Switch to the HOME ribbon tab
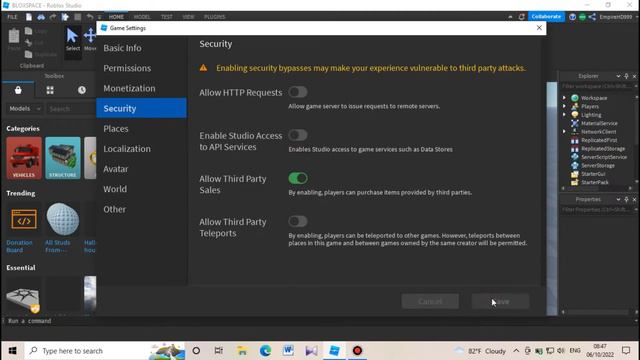 tap(116, 17)
